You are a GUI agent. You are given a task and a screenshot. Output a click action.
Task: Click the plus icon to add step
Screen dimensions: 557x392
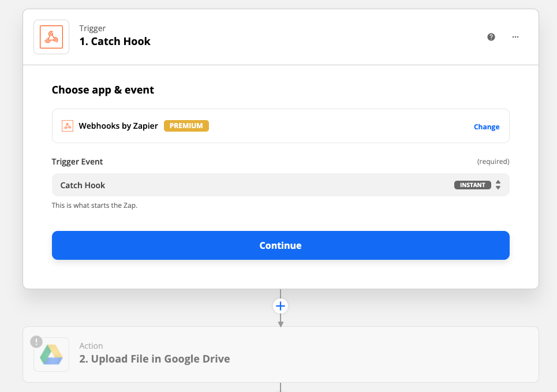coord(281,306)
